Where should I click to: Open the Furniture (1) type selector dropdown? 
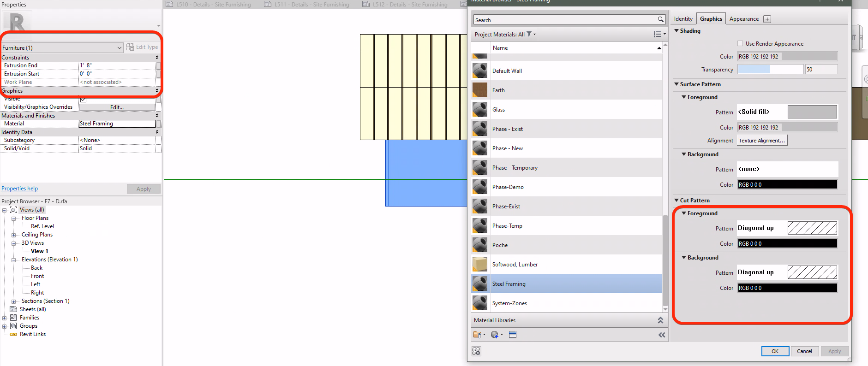[x=62, y=47]
